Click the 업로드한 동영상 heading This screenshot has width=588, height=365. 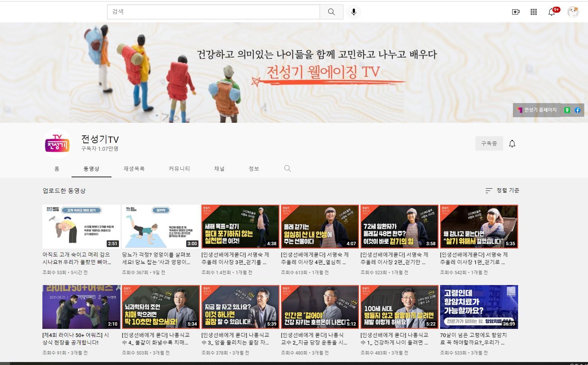click(64, 190)
